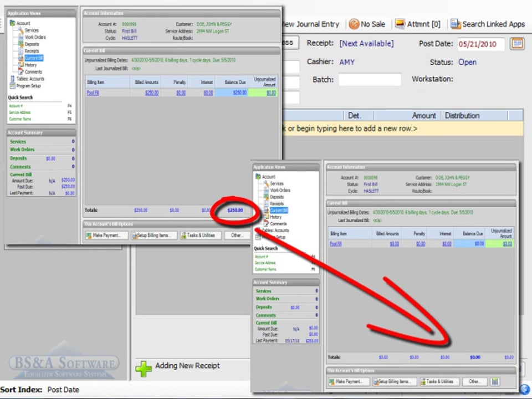The height and width of the screenshot is (399, 532).
Task: Open the Attmnt [0] attachments icon
Action: coord(400,24)
